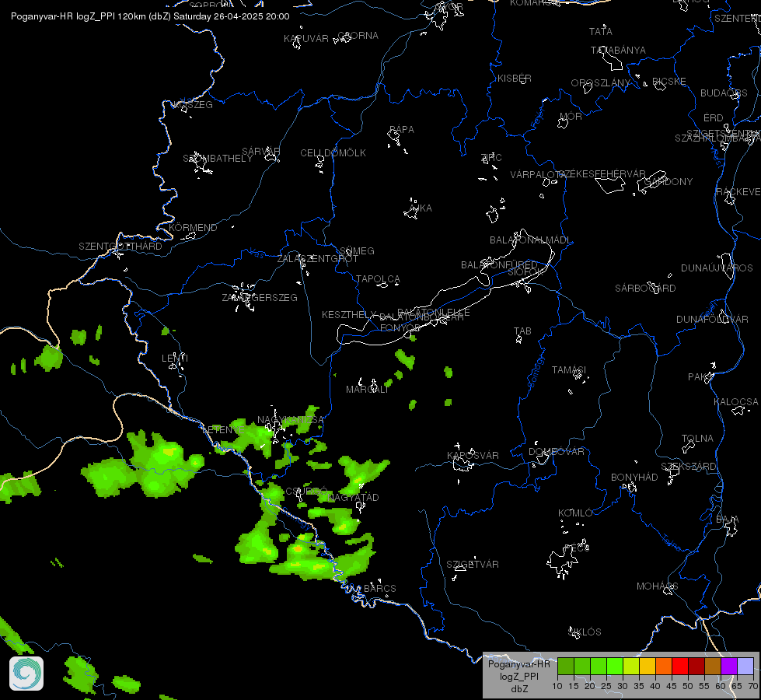Choose the brown 55-60 dBZ legend swatch
The height and width of the screenshot is (700, 761).
tap(713, 667)
